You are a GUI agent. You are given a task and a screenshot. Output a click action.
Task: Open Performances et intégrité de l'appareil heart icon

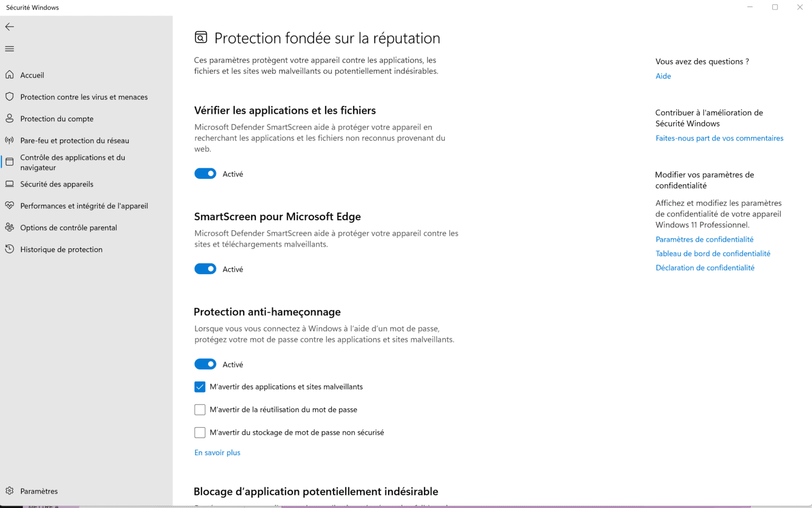tap(10, 205)
